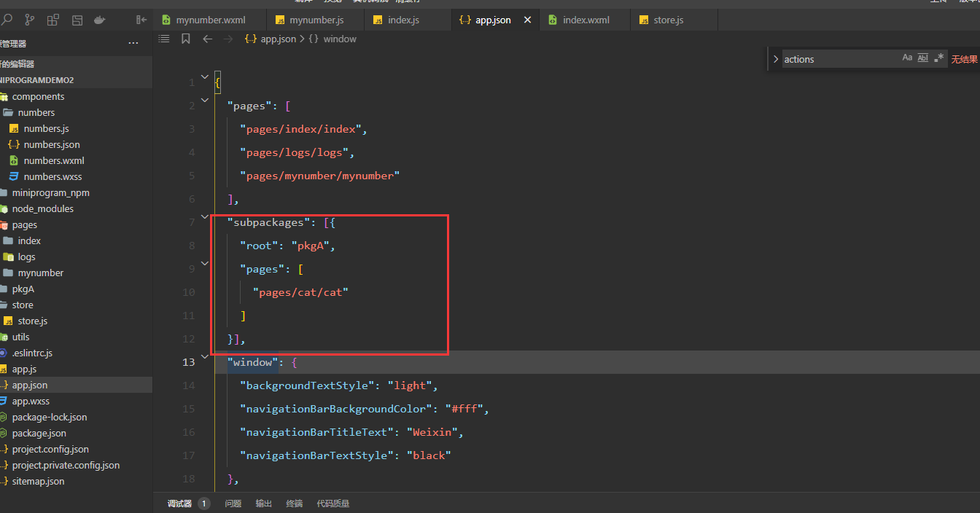Expand the replace field chevron in find widget
This screenshot has width=980, height=513.
point(776,59)
